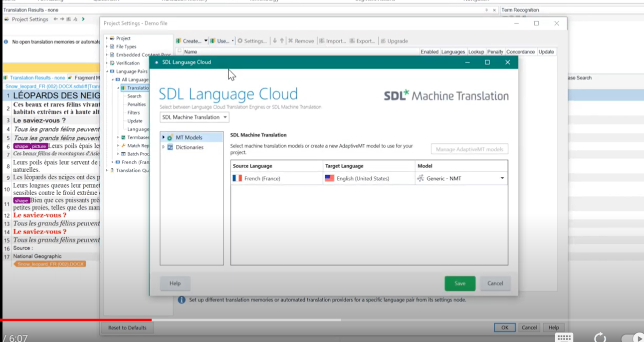Click Export icon in Project Settings toolbar
Screen dimensions: 644x342
(352, 41)
